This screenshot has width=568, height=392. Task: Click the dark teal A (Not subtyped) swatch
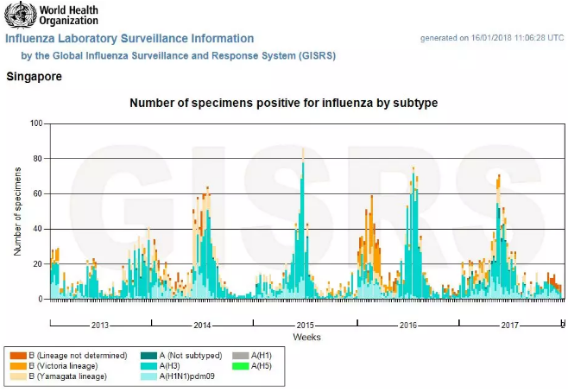(148, 356)
